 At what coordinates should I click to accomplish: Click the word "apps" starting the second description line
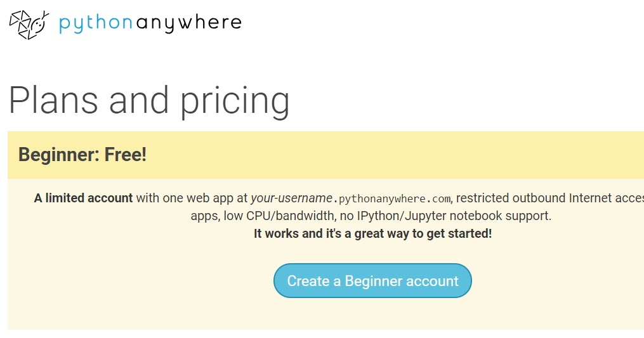[x=204, y=216]
